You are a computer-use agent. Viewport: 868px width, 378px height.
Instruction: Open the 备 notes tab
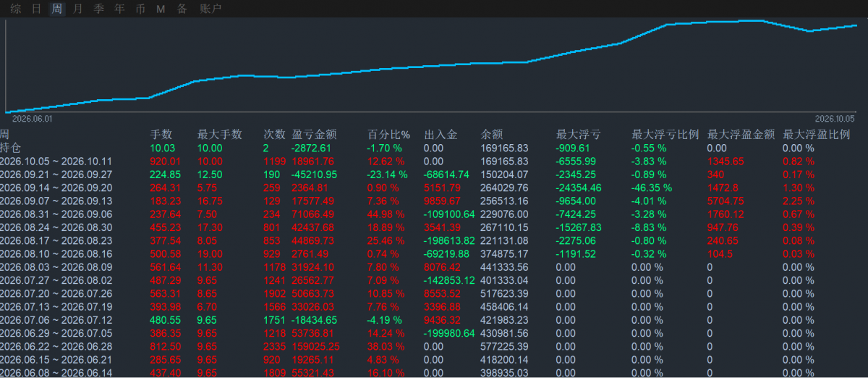click(x=182, y=9)
